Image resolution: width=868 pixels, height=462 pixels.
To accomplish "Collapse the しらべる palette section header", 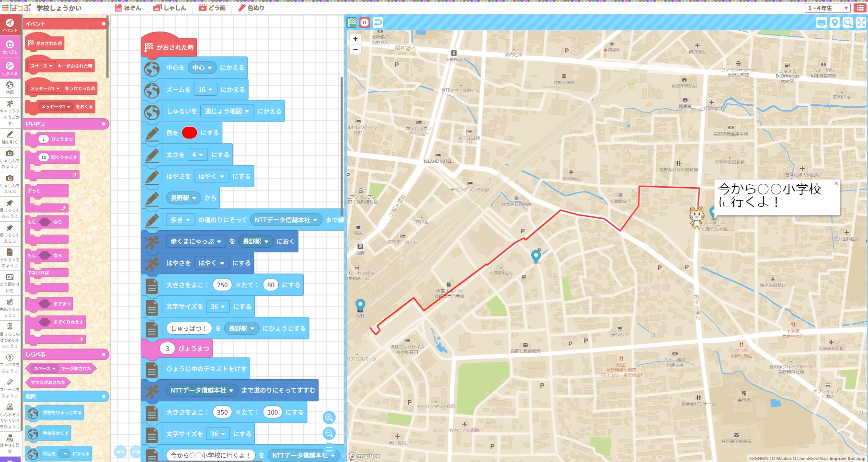I will [66, 354].
